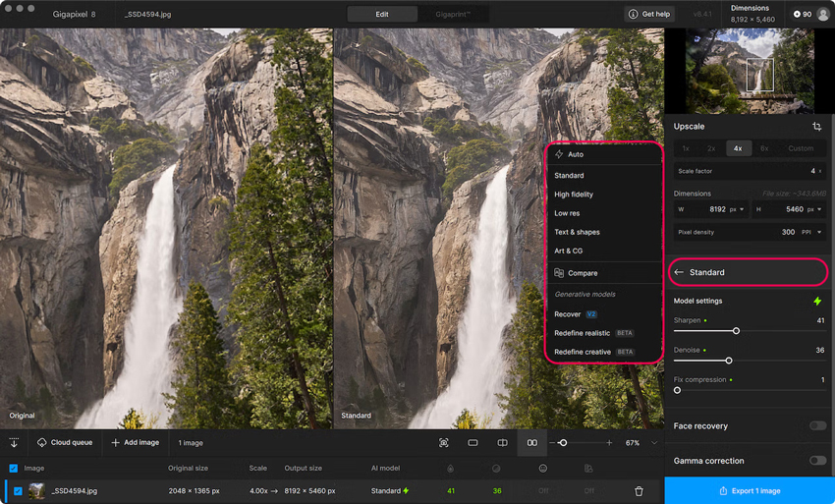Open the width px unit dropdown
The height and width of the screenshot is (504, 835).
[x=737, y=209]
